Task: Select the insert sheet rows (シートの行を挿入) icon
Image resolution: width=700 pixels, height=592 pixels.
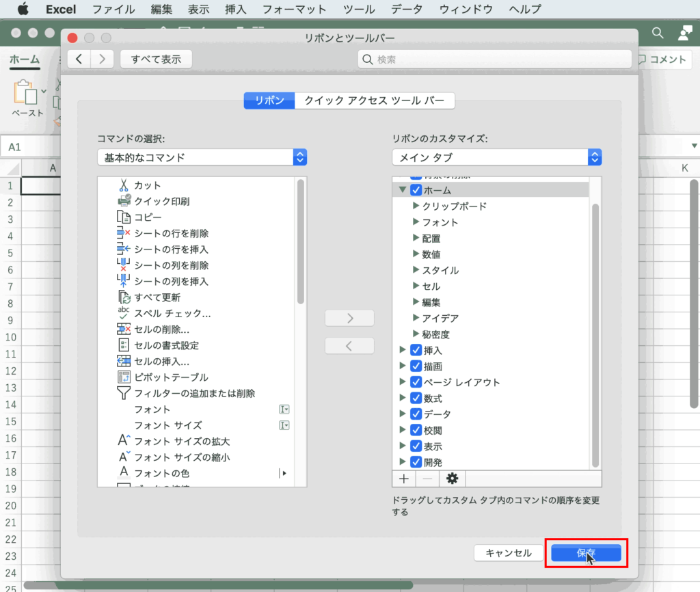Action: pyautogui.click(x=124, y=249)
